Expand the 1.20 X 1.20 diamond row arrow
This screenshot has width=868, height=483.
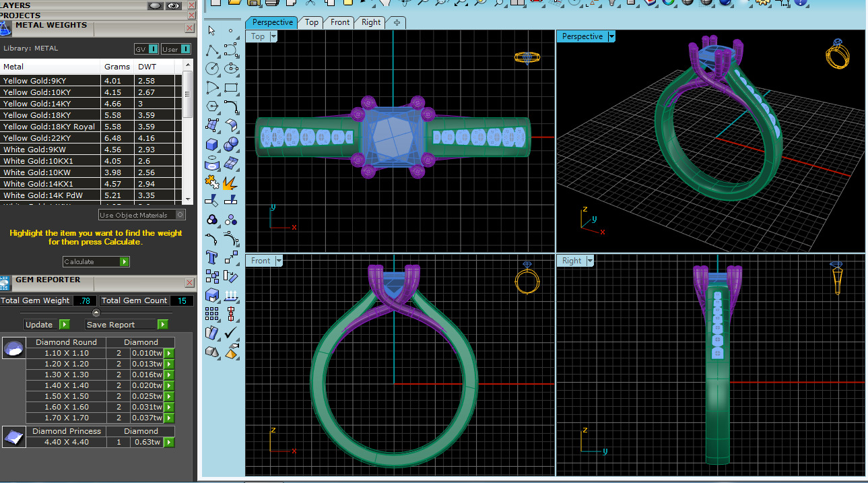coord(170,364)
